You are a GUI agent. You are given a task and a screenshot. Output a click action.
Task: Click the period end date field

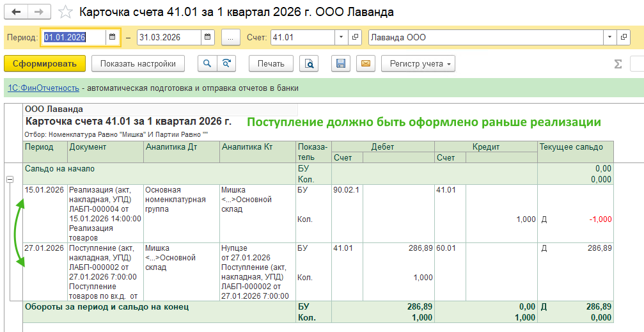coord(169,38)
